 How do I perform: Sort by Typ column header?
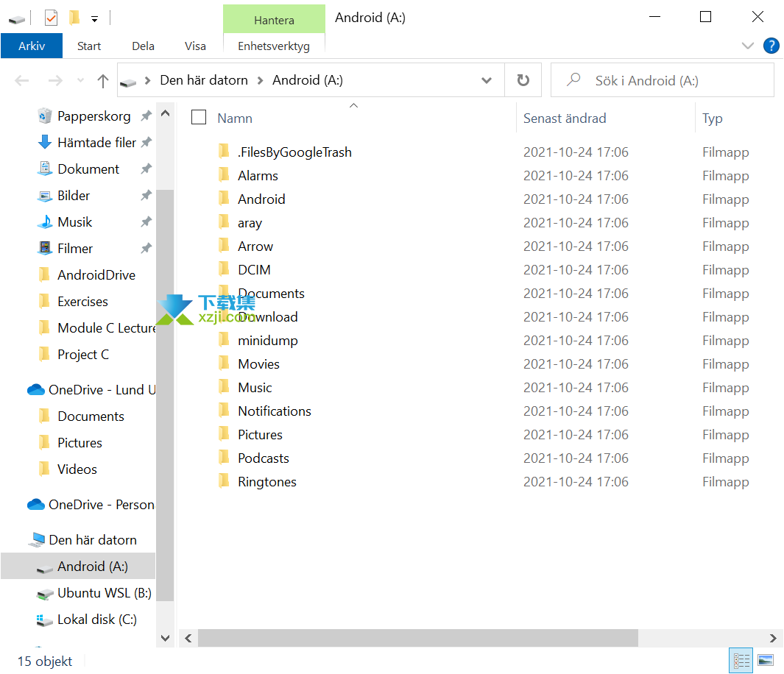pos(713,118)
